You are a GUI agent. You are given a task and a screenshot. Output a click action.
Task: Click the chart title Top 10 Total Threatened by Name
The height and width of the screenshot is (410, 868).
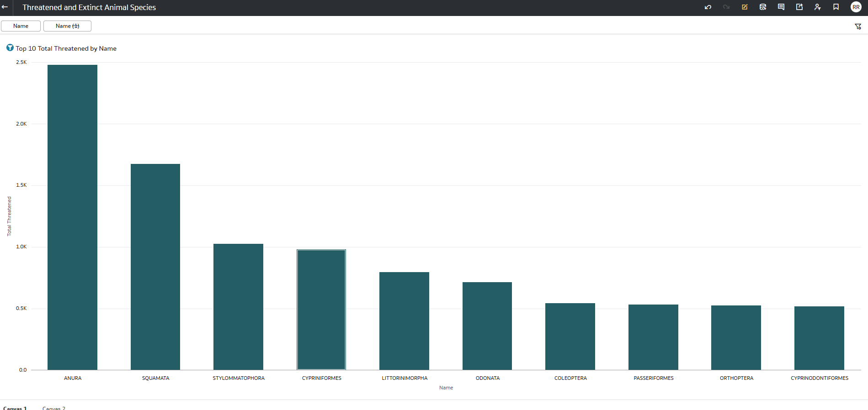coord(66,48)
